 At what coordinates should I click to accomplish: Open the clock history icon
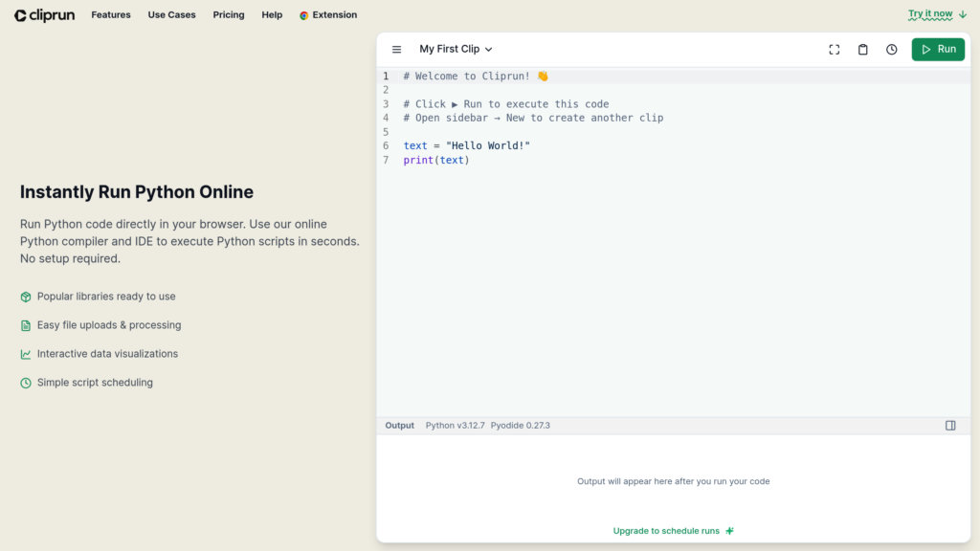click(x=891, y=50)
